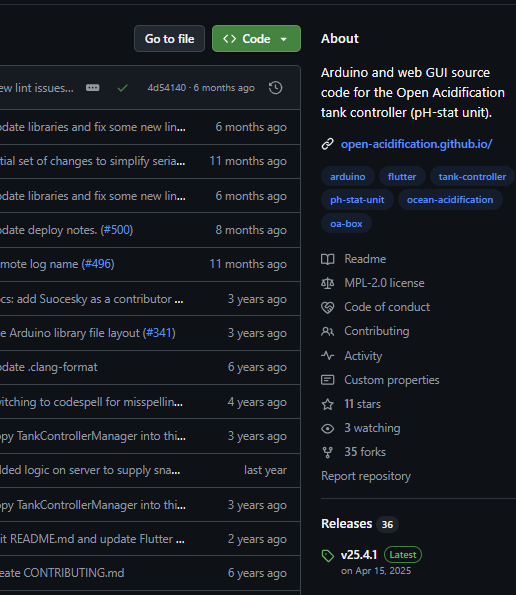Open the 'Arduino library file layout' commit
516x595 pixels.
coord(70,333)
